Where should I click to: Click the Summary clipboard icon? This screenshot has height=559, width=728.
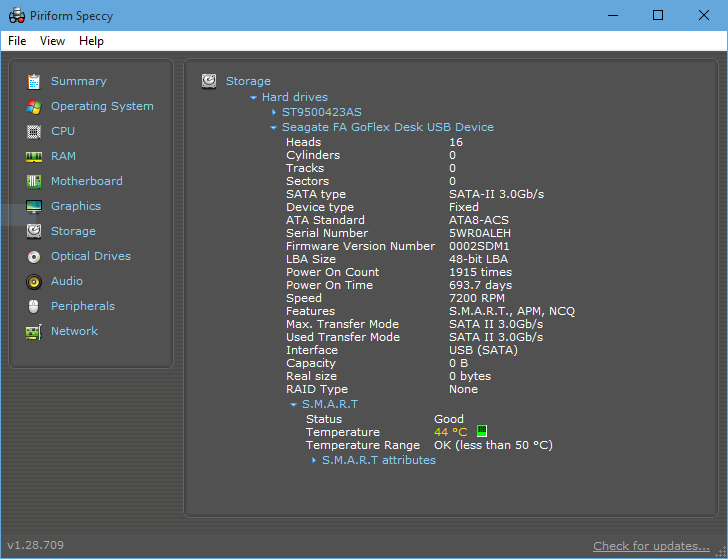(34, 81)
